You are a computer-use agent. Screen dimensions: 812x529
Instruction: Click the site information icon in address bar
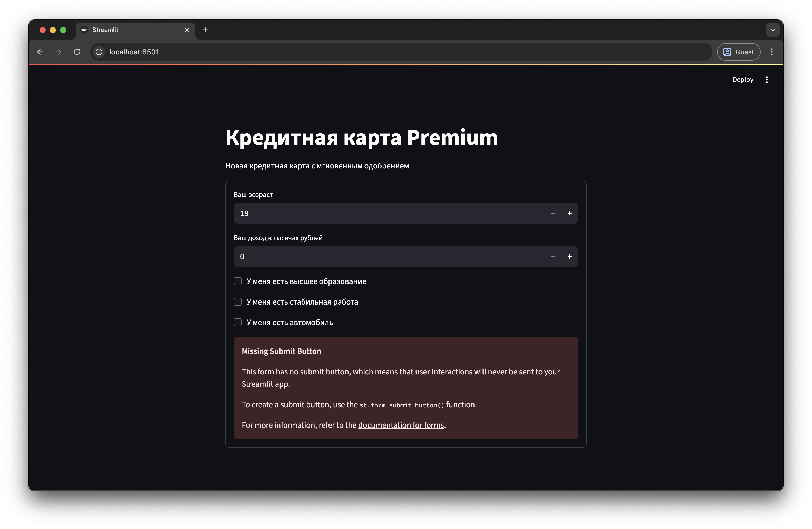[x=99, y=52]
